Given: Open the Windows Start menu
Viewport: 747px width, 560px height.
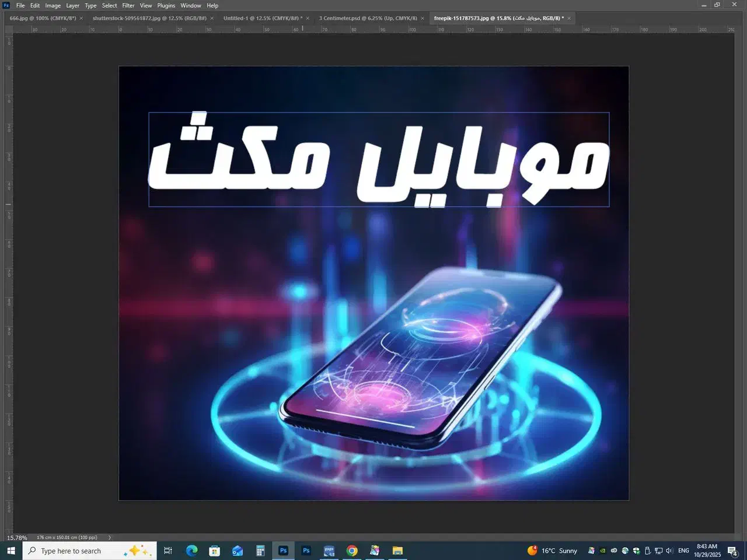Looking at the screenshot, I should coord(11,551).
